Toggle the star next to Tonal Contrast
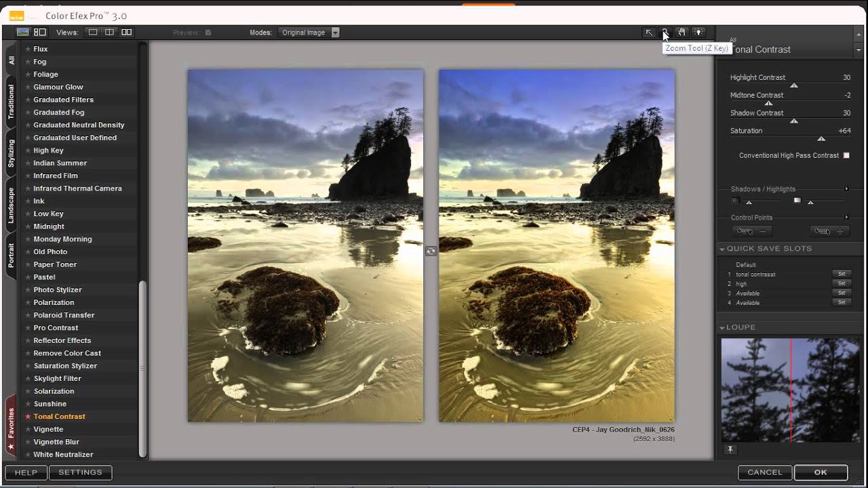Screen dimensions: 868x488 click(28, 417)
